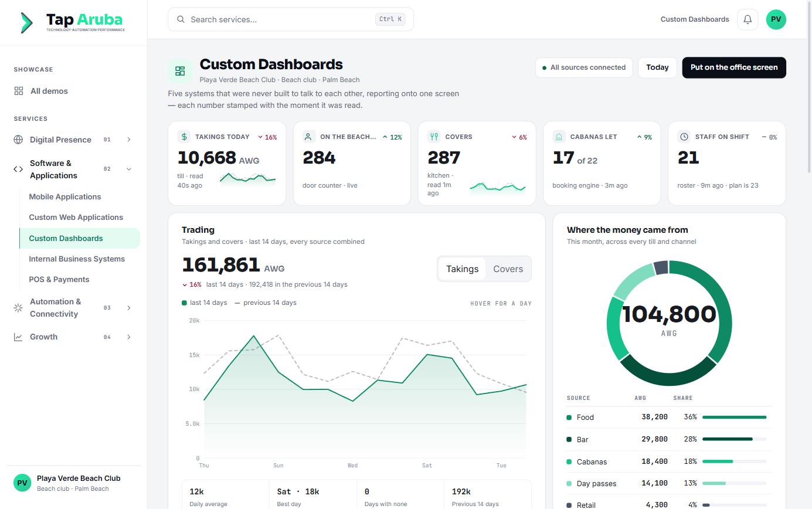Click the dollar icon on Takings Today card
This screenshot has height=509, width=812.
tap(184, 137)
